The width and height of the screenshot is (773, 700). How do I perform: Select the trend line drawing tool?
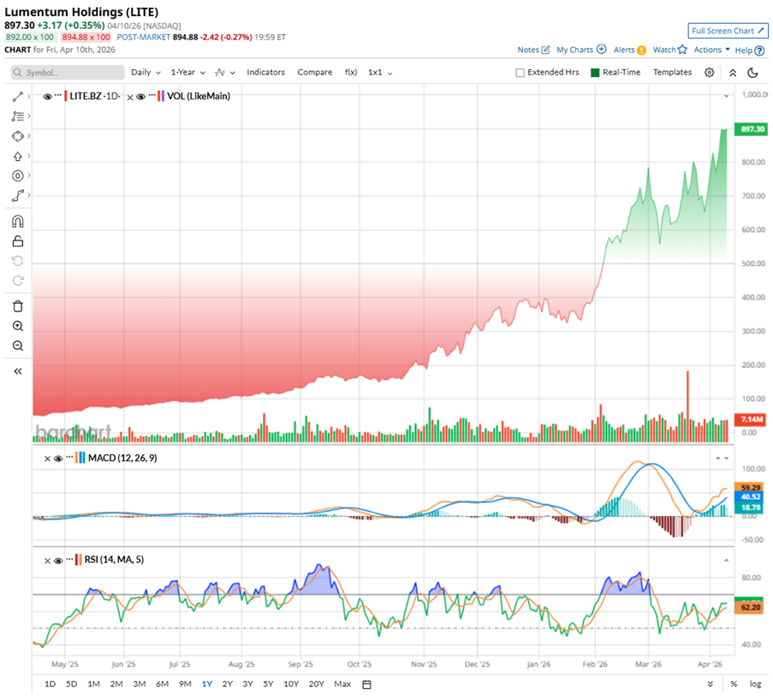pos(18,97)
